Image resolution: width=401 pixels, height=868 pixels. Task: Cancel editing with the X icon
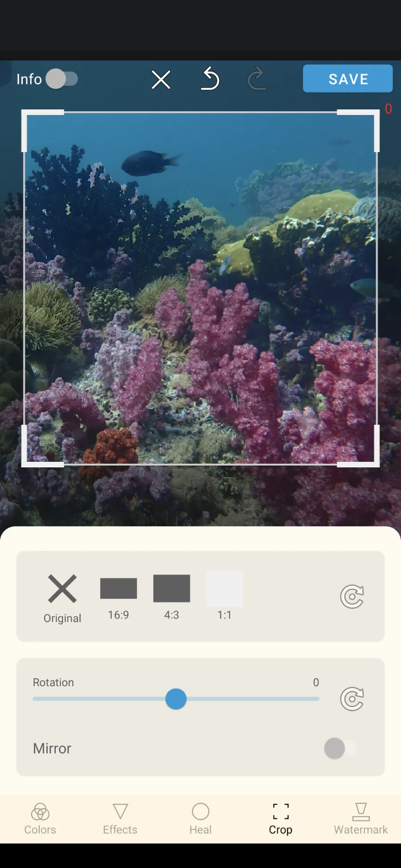(161, 79)
